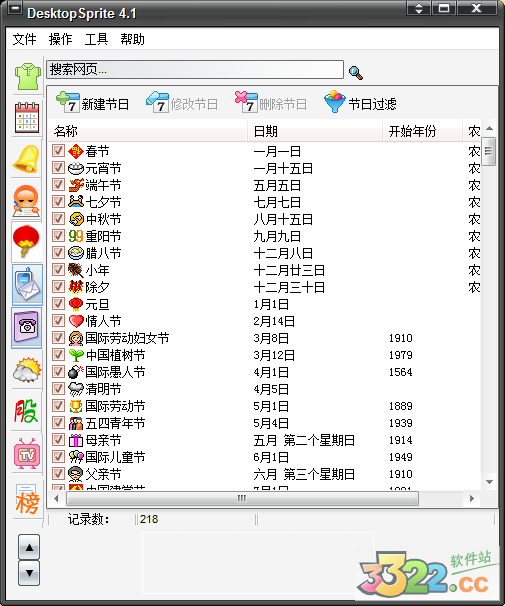This screenshot has width=505, height=606.
Task: Click the 修改节日 toolbar button
Action: (182, 103)
